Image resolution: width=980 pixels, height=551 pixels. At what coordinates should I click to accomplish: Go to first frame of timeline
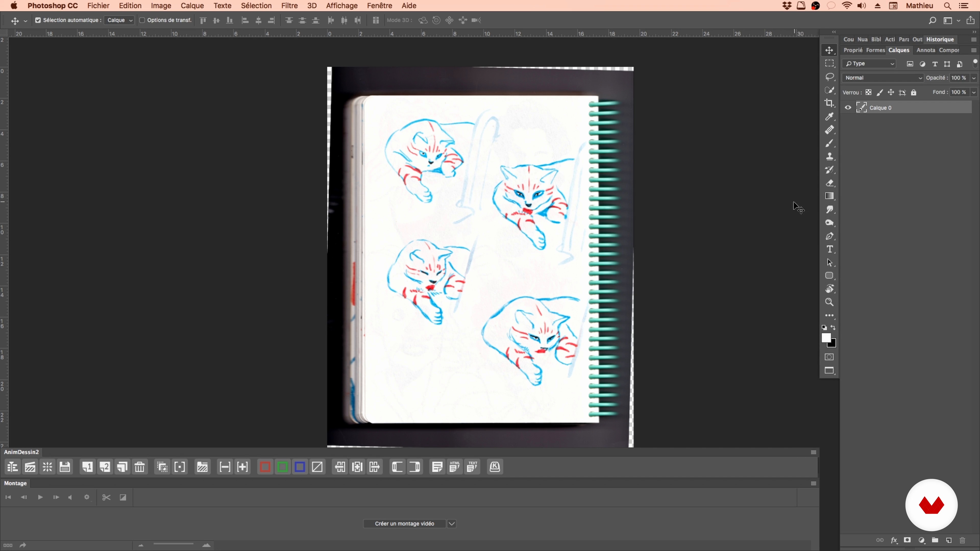[8, 497]
